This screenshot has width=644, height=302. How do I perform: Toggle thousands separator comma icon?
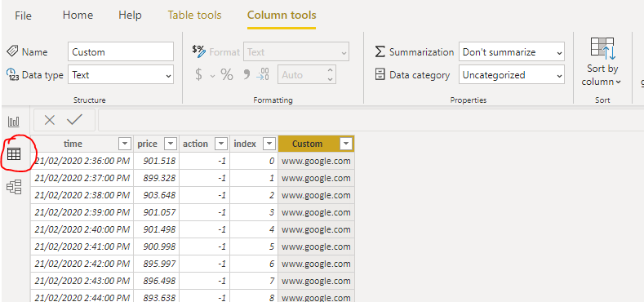point(246,75)
